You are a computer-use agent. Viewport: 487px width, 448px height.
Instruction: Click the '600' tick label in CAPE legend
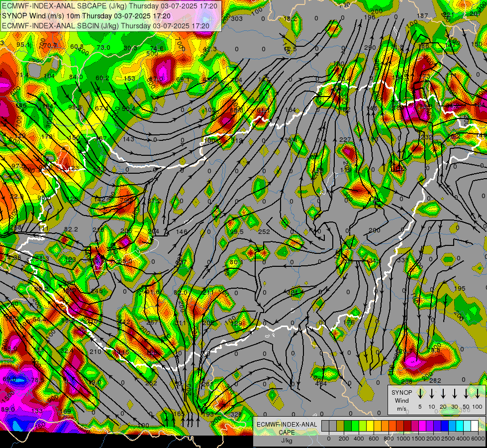click(x=374, y=439)
